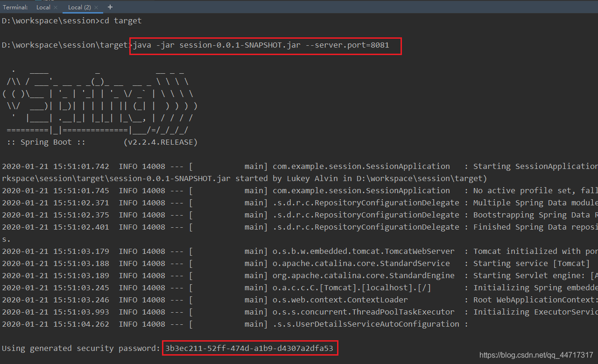This screenshot has width=598, height=364.
Task: Click the 15:51:01.742 log timestamp
Action: [x=81, y=166]
